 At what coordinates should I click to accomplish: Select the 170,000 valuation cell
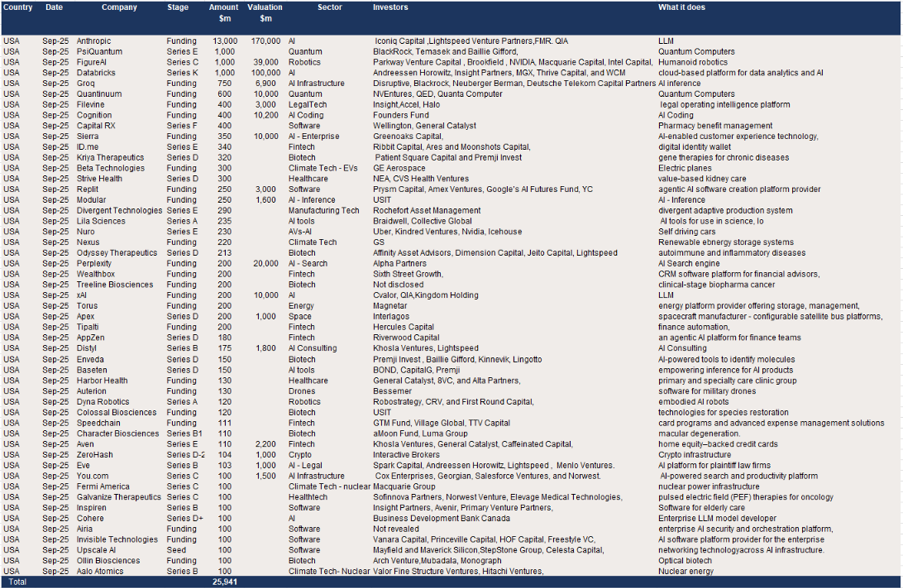point(266,41)
